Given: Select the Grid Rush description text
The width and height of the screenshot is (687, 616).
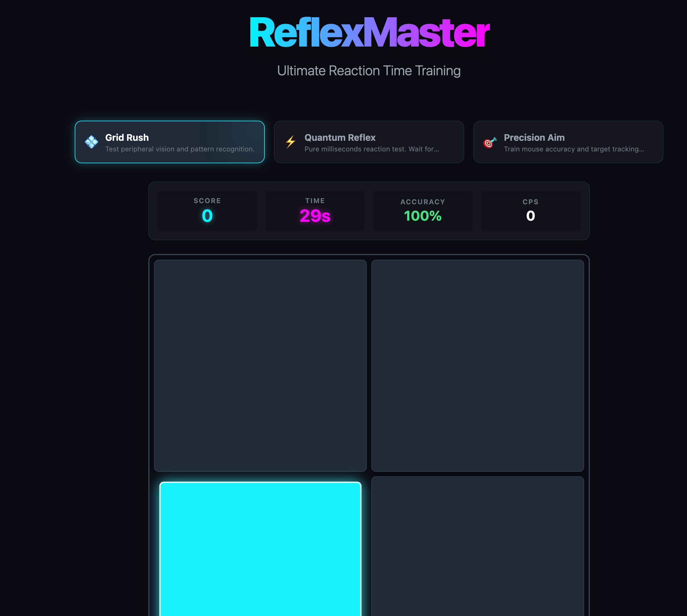Looking at the screenshot, I should tap(180, 149).
